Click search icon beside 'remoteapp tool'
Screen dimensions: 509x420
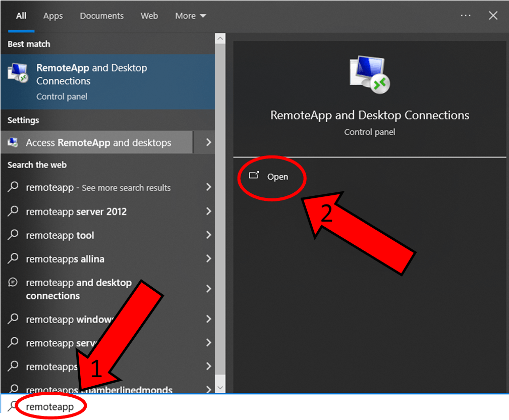pos(13,235)
